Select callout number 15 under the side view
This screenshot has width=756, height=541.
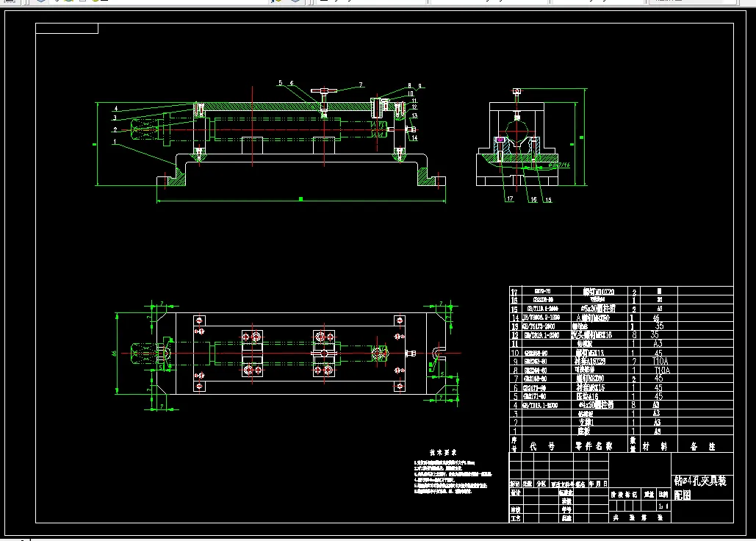pyautogui.click(x=548, y=200)
